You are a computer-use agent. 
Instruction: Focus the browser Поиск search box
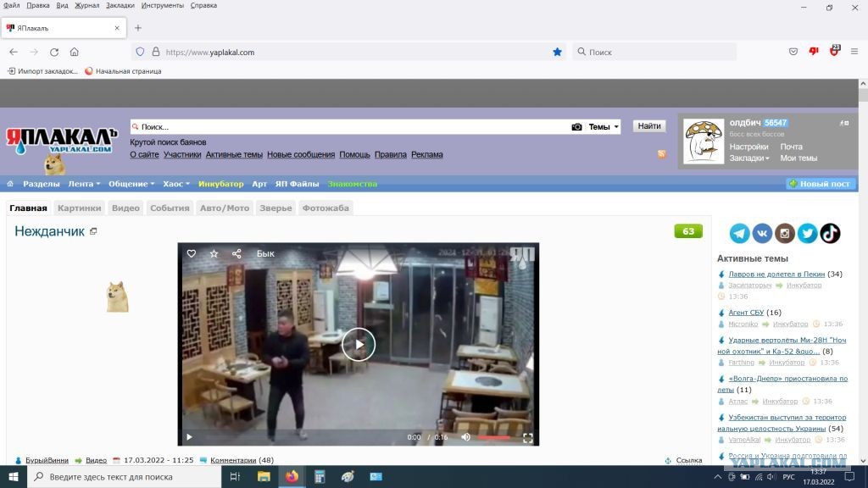[654, 52]
